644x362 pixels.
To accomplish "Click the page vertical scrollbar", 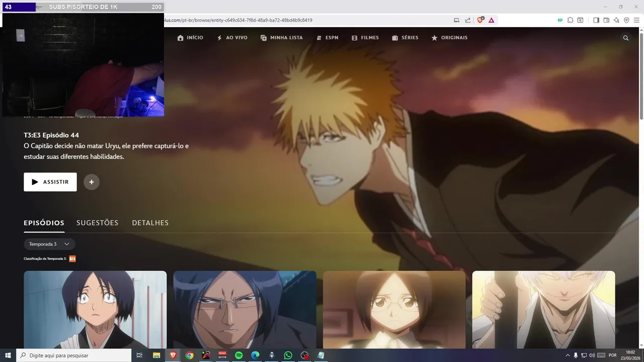I will [x=641, y=75].
